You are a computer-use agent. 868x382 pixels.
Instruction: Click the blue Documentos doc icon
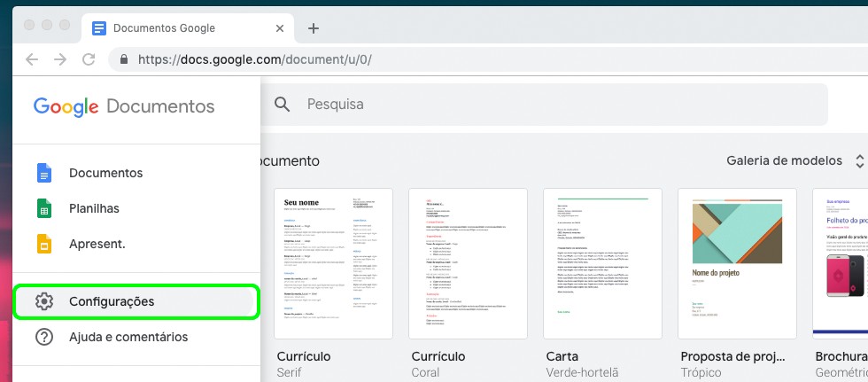coord(44,173)
